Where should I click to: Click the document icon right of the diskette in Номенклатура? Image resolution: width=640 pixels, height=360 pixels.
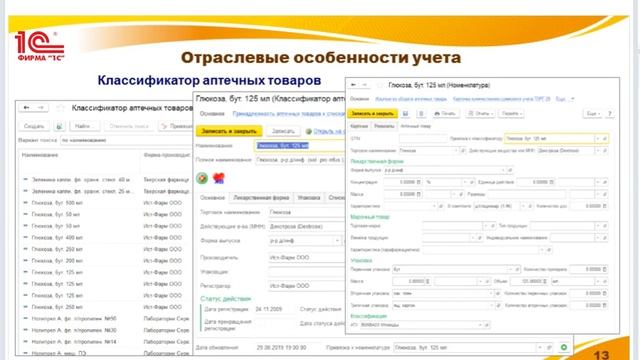click(x=421, y=113)
